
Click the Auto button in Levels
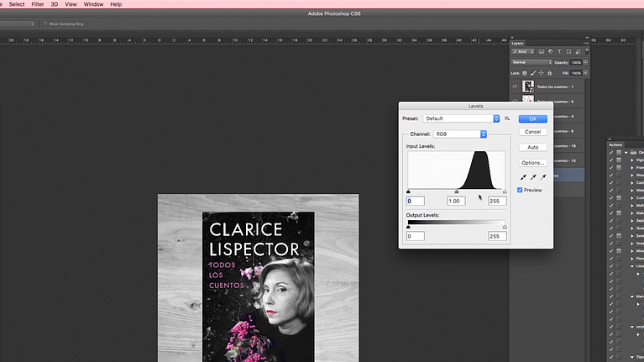click(x=532, y=147)
